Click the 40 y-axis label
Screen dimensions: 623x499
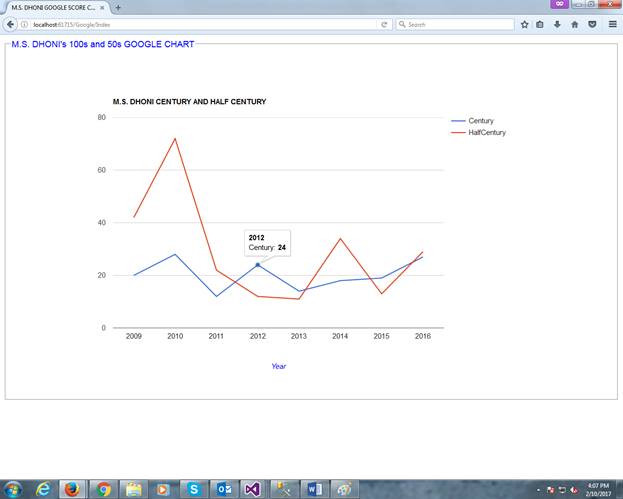click(x=102, y=222)
